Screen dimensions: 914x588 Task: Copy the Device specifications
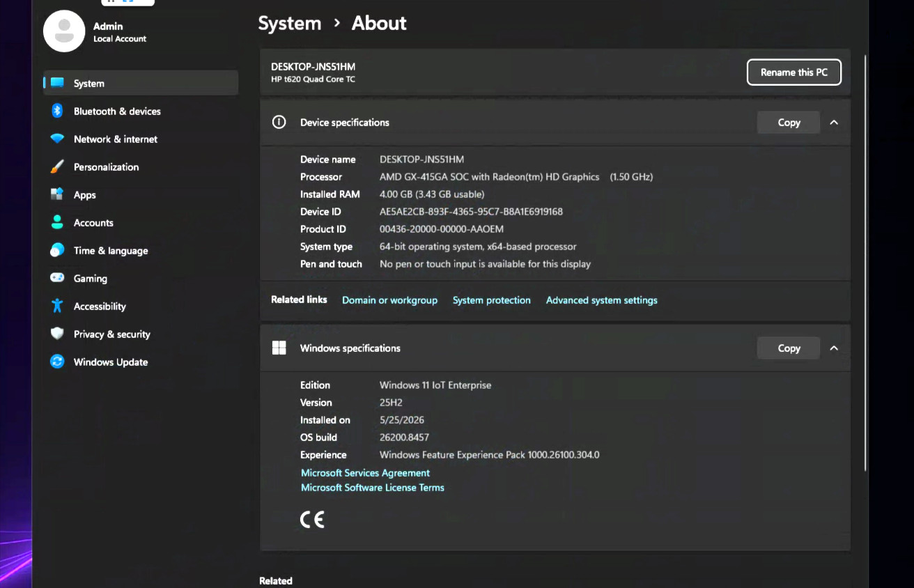[789, 123]
